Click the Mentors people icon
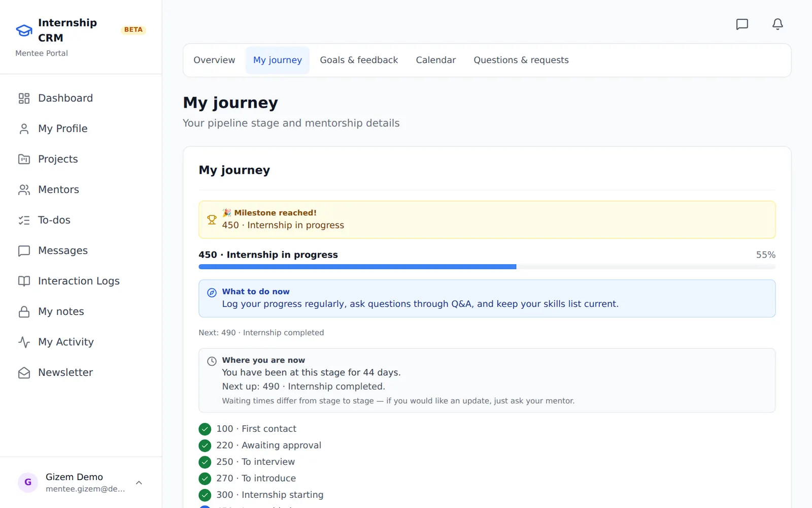This screenshot has width=812, height=508. 24,189
